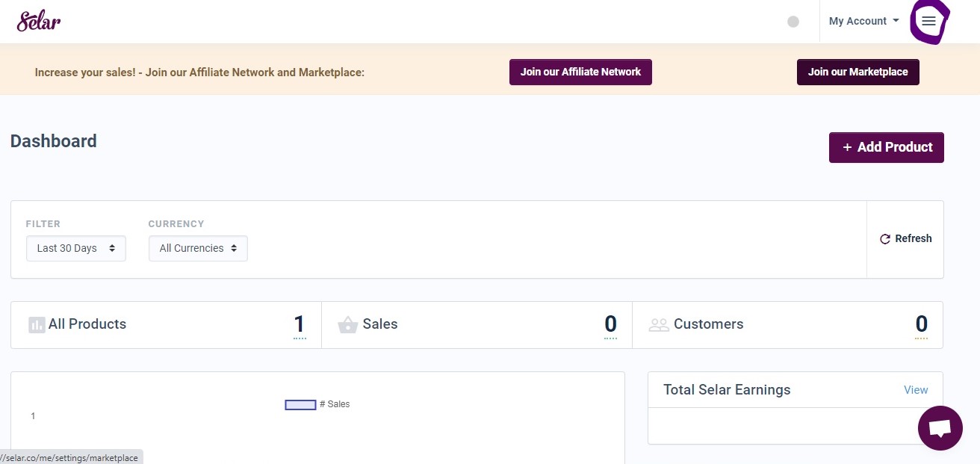Click the Add Product button
Viewport: 980px width, 464px height.
pos(886,147)
